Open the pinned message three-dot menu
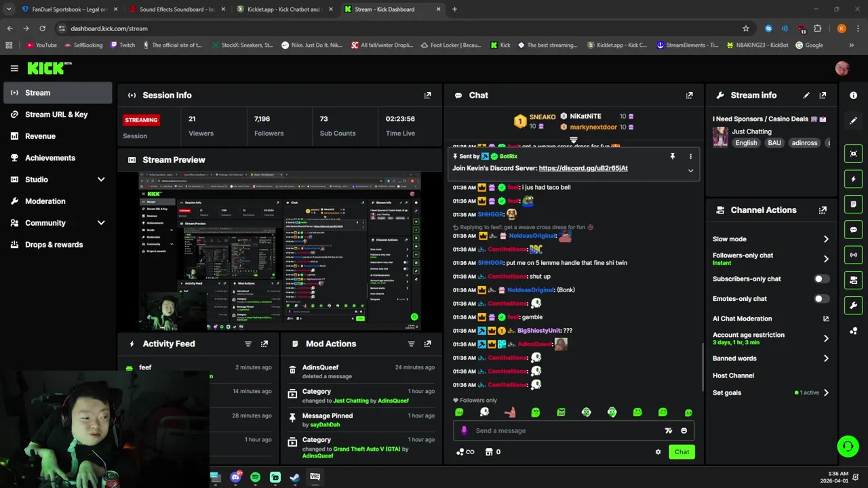Viewport: 868px width, 488px height. 690,157
